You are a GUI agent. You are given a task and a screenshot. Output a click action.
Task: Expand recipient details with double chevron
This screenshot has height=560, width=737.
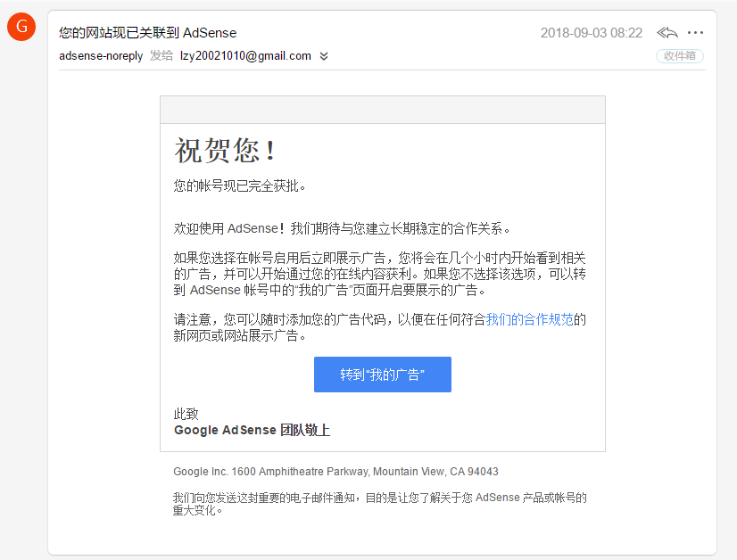324,56
